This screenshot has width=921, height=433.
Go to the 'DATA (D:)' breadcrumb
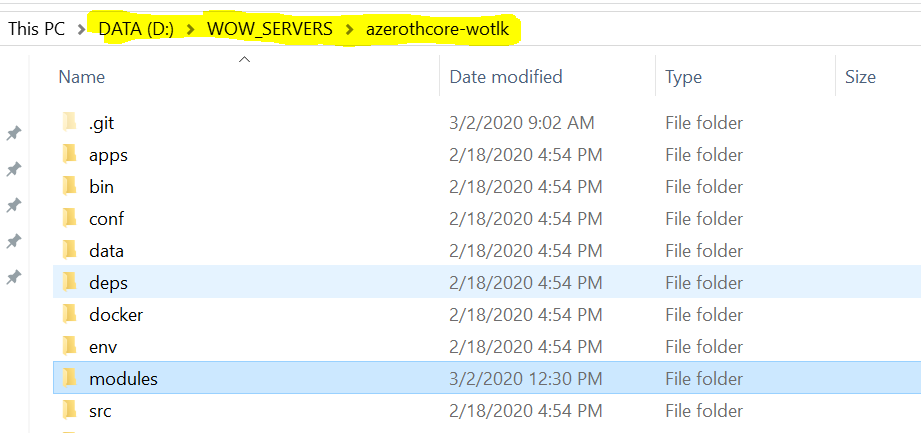(x=136, y=28)
